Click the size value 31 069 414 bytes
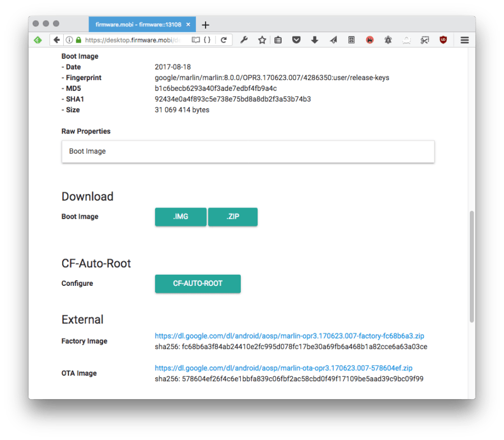Viewport: 504px width, 440px height. pos(182,110)
